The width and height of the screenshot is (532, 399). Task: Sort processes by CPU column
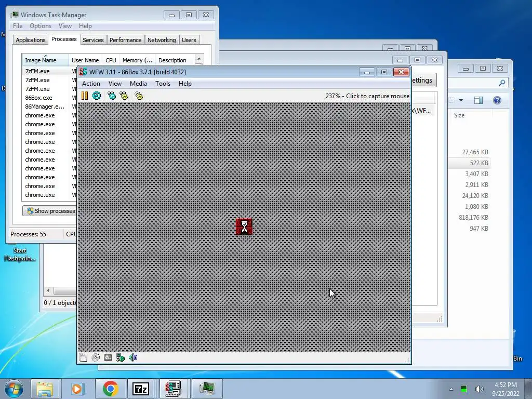tap(111, 60)
